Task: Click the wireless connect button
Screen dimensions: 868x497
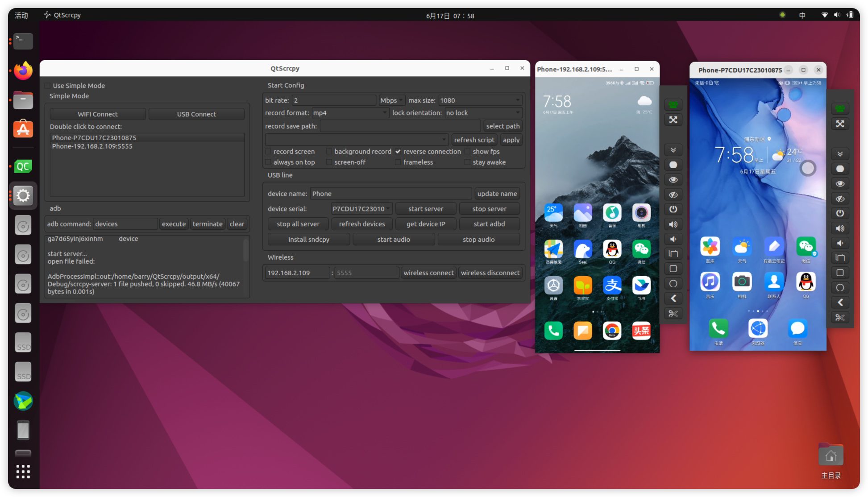Action: pos(428,273)
